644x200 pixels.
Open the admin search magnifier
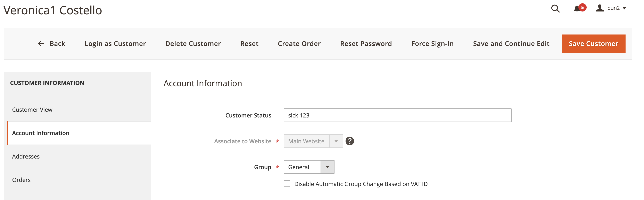tap(555, 8)
